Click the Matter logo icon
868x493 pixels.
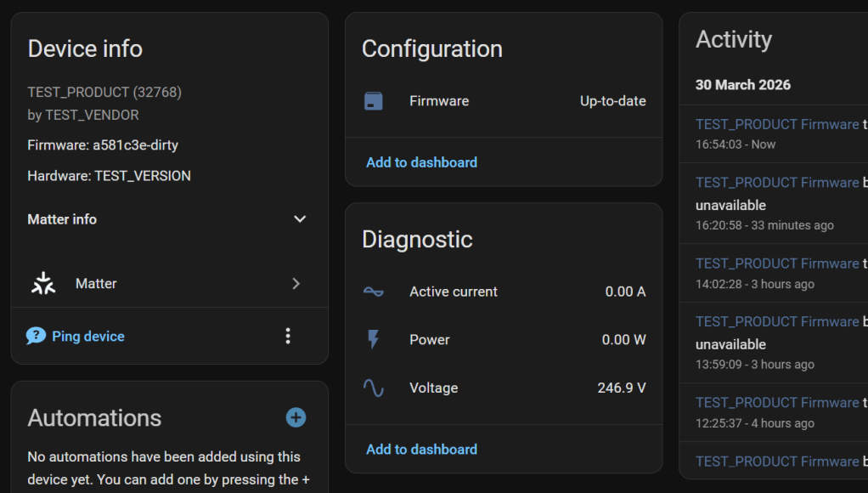click(43, 284)
